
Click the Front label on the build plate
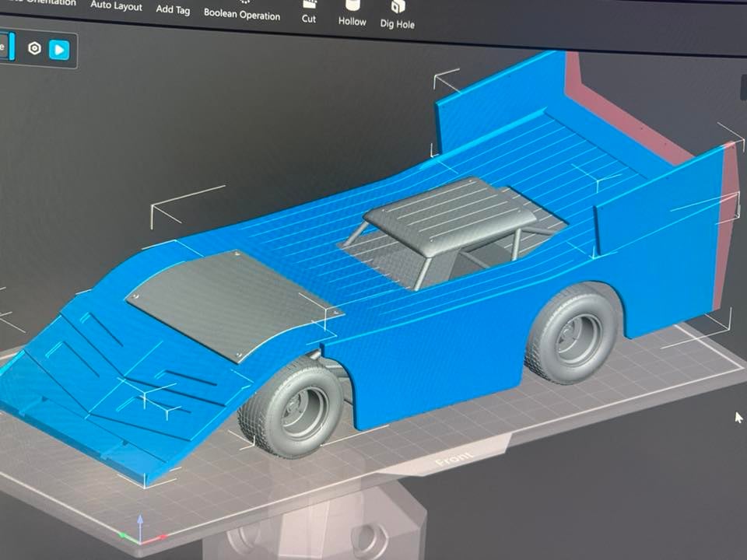454,460
